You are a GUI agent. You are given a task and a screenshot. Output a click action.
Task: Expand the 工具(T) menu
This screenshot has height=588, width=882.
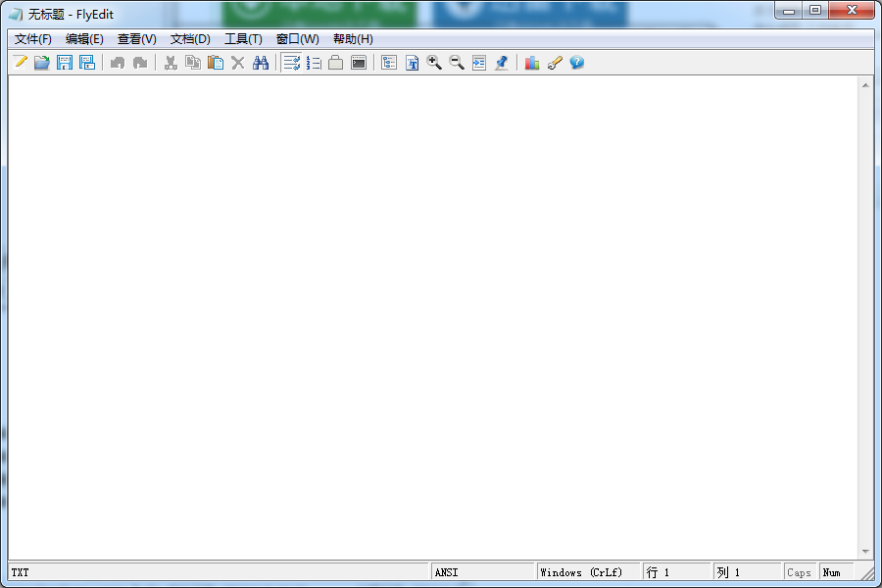(243, 39)
